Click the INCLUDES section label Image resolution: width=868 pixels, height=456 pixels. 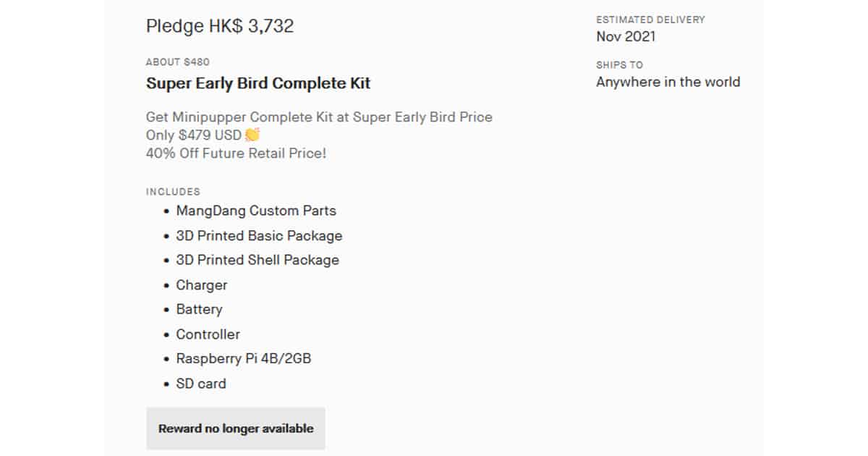173,192
